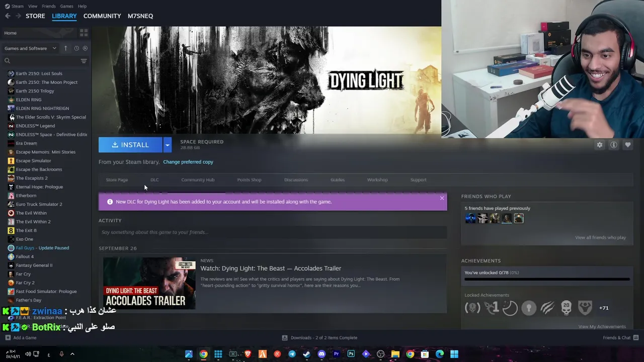The height and width of the screenshot is (362, 644).
Task: Open the M7SNEQ profile section
Action: point(140,16)
